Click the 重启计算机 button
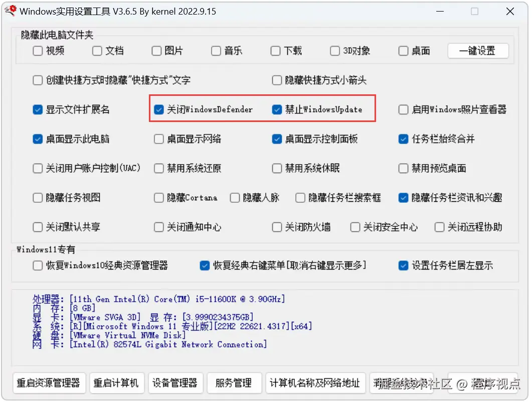This screenshot has height=402, width=532. [x=116, y=383]
